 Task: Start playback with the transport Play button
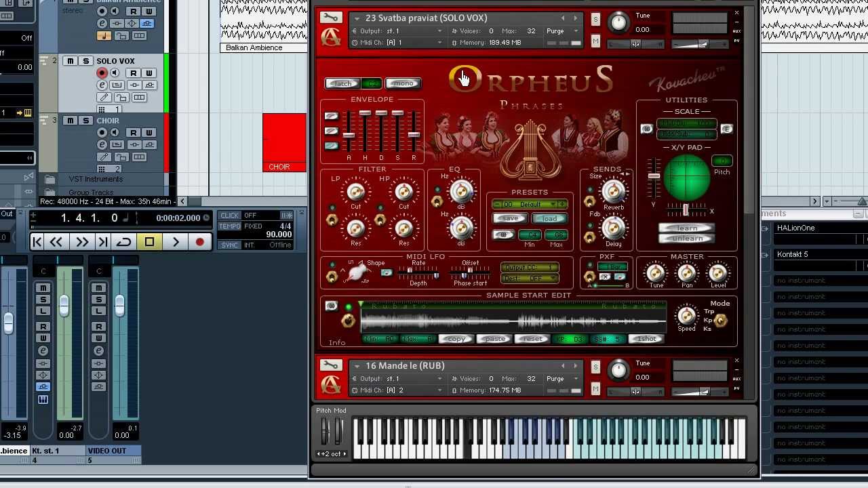click(176, 242)
